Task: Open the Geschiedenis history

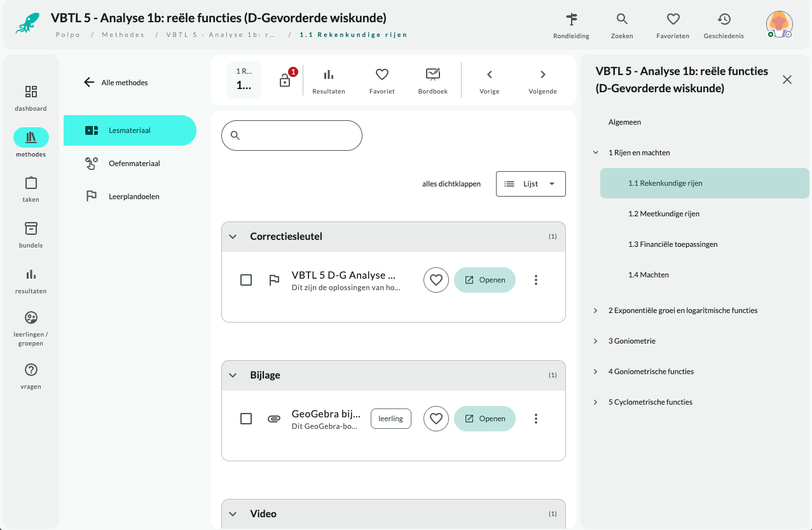Action: click(x=724, y=26)
